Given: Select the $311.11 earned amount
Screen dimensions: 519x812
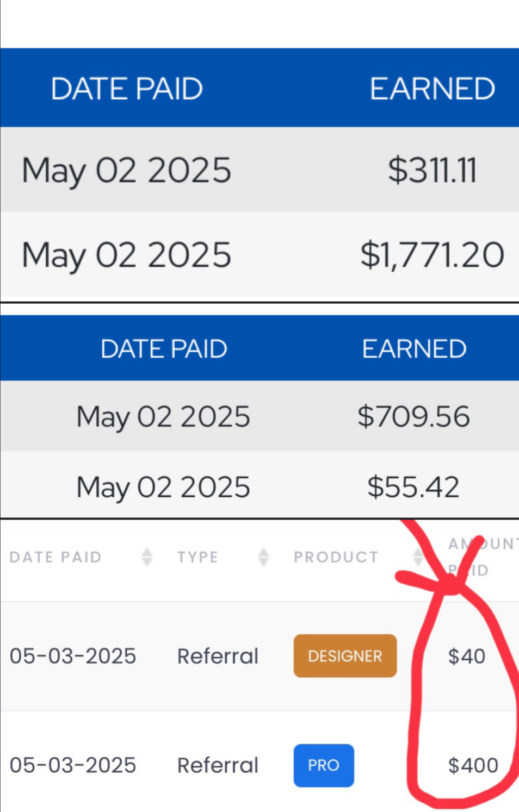Looking at the screenshot, I should click(x=432, y=170).
